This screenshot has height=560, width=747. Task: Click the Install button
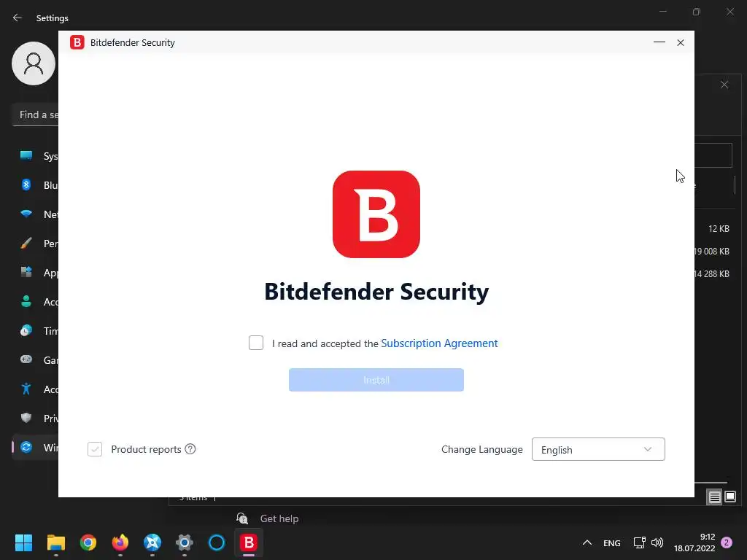click(x=376, y=380)
